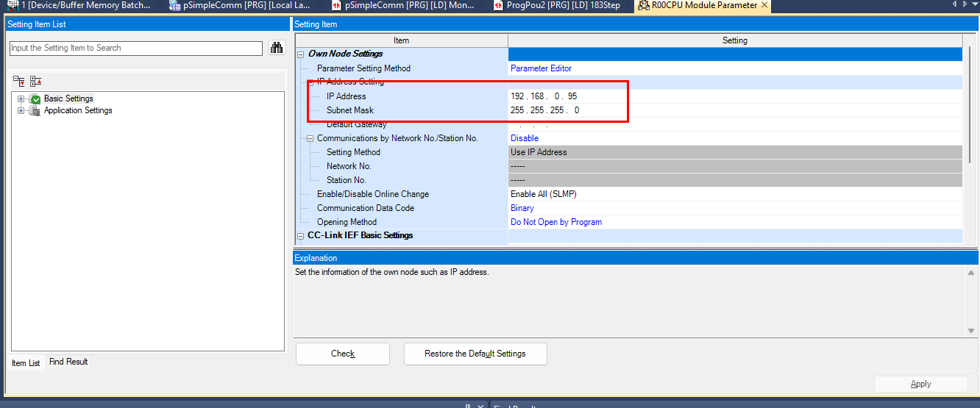Viewport: 980px width, 408px height.
Task: Click the Parameter Editor setting value
Action: (541, 68)
